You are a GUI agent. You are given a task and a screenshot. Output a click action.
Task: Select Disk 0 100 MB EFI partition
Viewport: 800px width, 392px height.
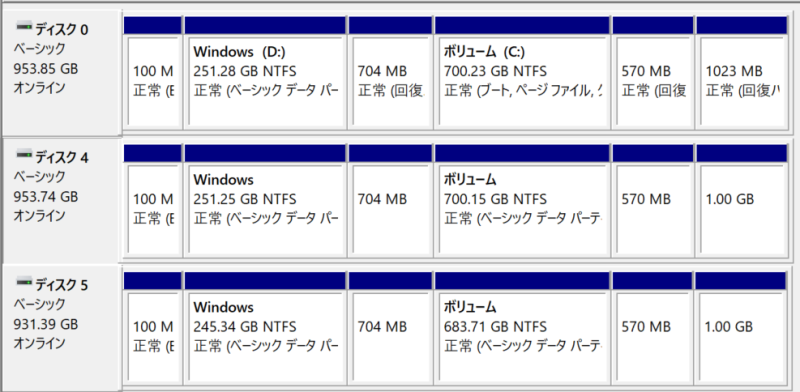[153, 73]
